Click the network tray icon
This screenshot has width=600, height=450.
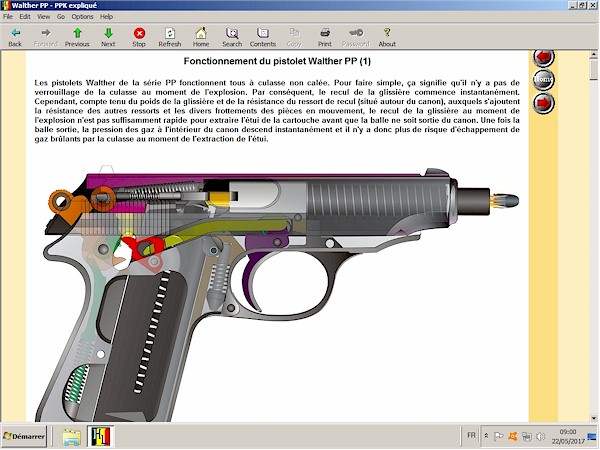527,436
